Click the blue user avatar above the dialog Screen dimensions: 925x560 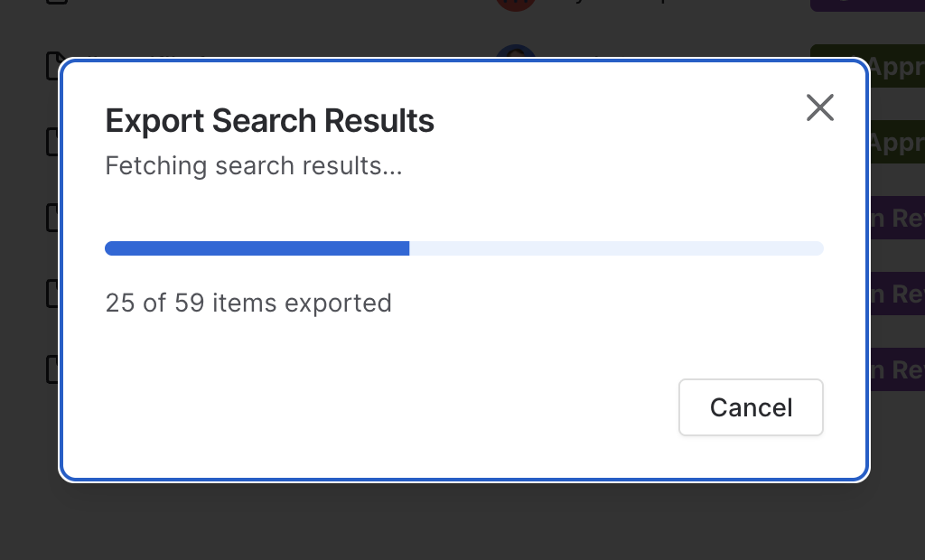click(516, 57)
